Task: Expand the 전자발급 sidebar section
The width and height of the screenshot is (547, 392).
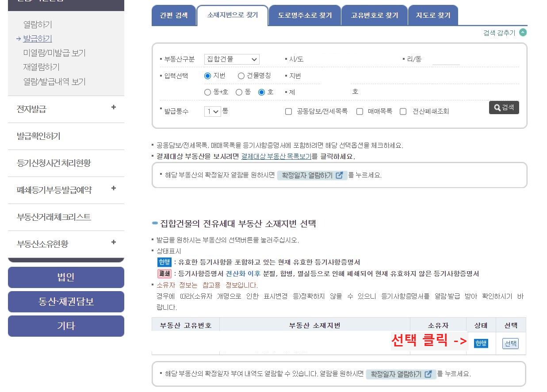Action: click(x=113, y=107)
